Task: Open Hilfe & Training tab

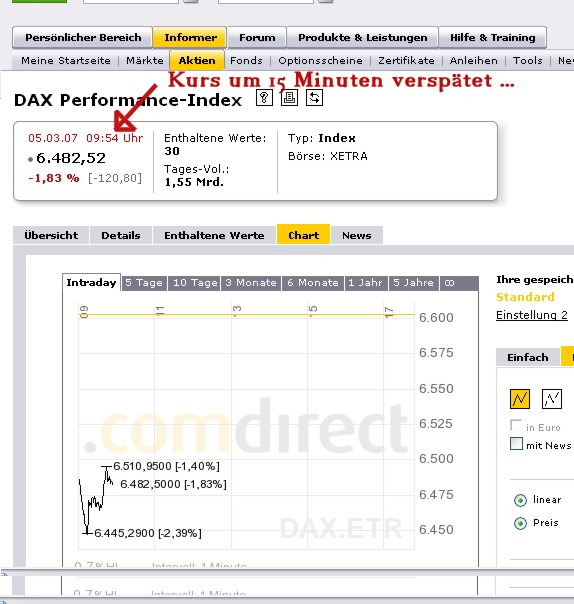Action: [493, 37]
